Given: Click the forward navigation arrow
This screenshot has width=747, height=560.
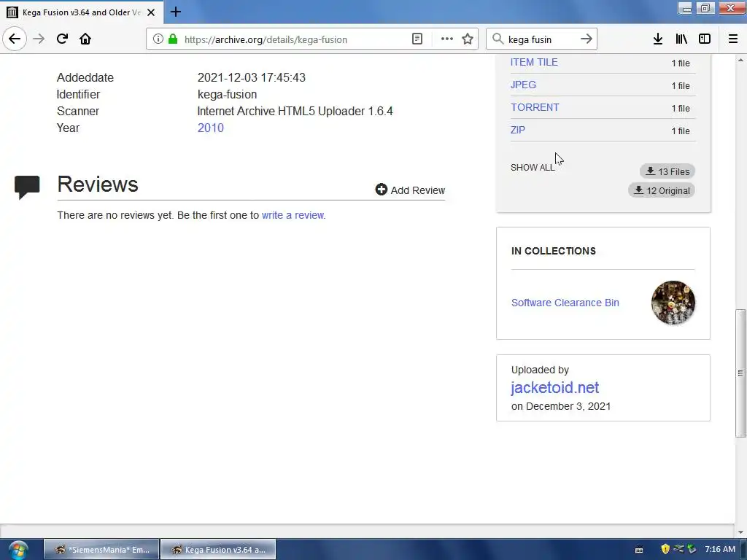Looking at the screenshot, I should point(39,39).
